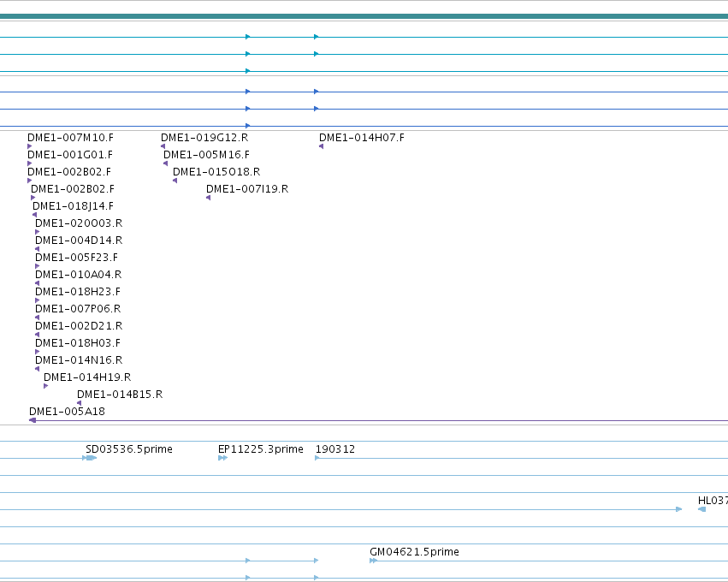Viewport: 728px width, 582px height.
Task: Select the DME1-005M16.F feature label
Action: [x=207, y=155]
